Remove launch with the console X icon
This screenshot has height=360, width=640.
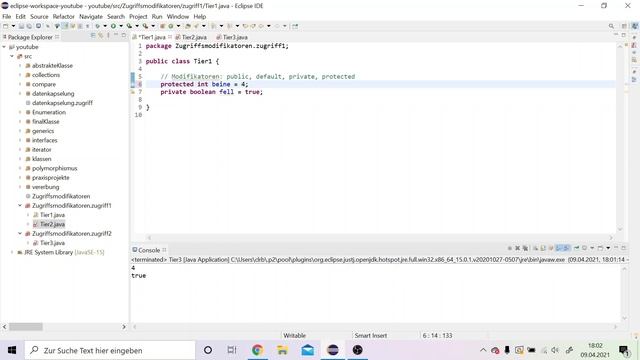point(518,248)
